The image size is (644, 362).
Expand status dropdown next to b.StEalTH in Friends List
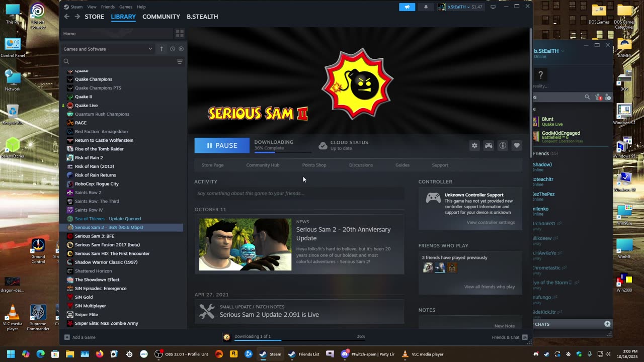coord(562,51)
